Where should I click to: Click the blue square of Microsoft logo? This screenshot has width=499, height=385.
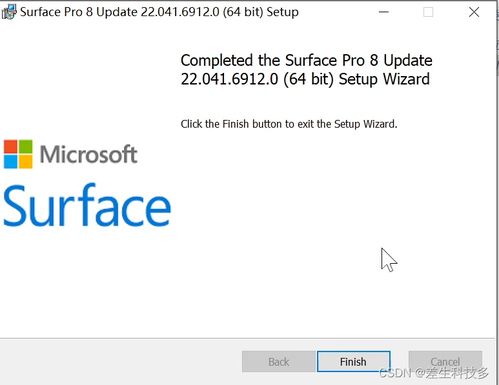pyautogui.click(x=10, y=162)
